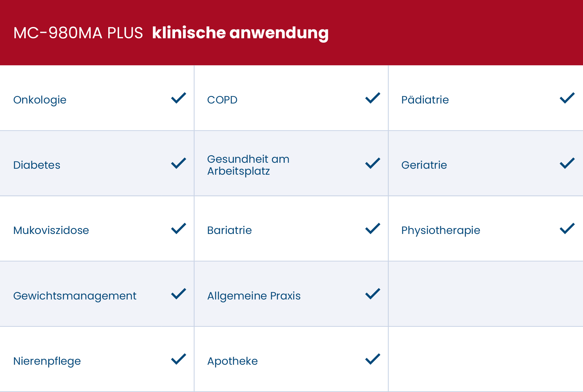This screenshot has height=392, width=583.
Task: Click the Physiotherapie checkmark
Action: (x=567, y=229)
